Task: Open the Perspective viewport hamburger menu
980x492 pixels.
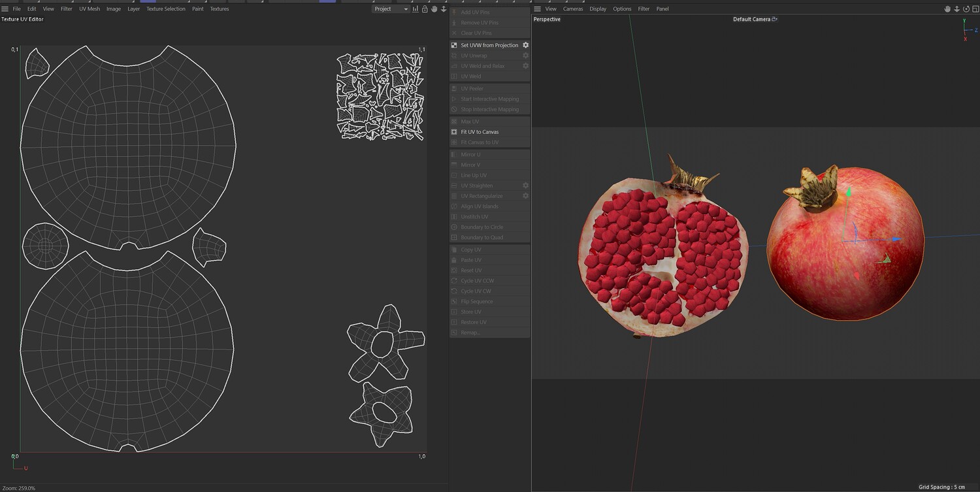Action: [x=538, y=9]
